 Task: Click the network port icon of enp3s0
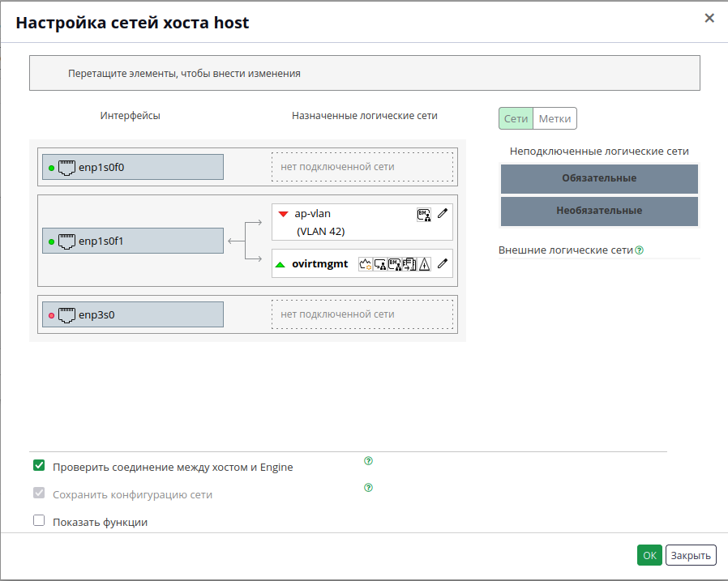[x=66, y=315]
